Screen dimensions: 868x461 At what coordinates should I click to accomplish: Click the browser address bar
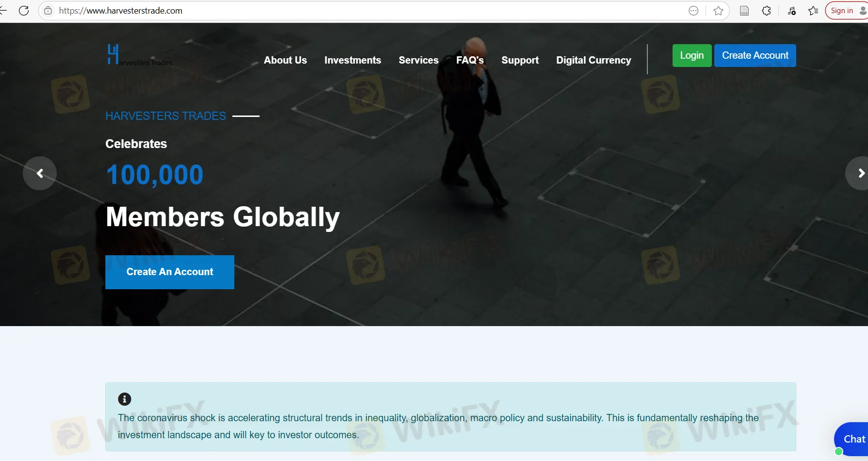click(339, 10)
